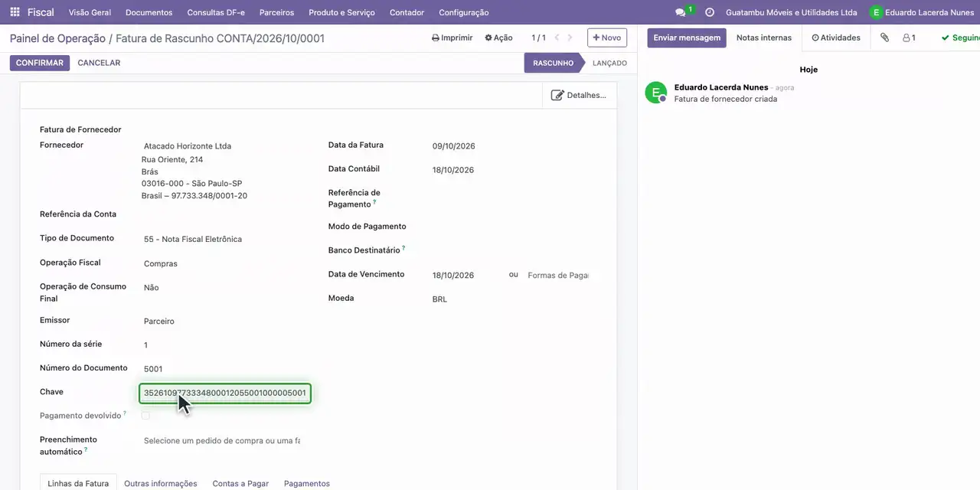The height and width of the screenshot is (490, 980).
Task: Click the Detalhes edit icon button
Action: click(579, 95)
